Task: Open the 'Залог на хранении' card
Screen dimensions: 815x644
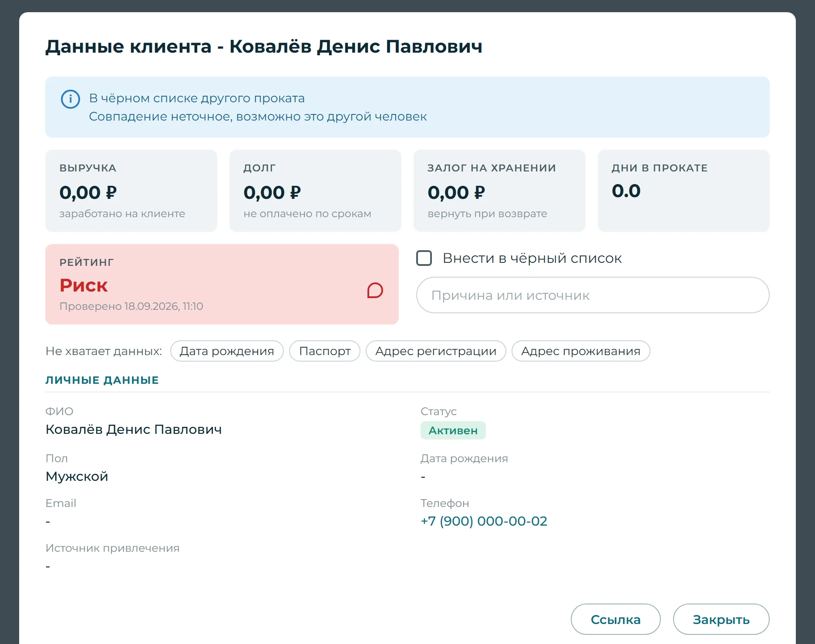Action: pyautogui.click(x=499, y=191)
